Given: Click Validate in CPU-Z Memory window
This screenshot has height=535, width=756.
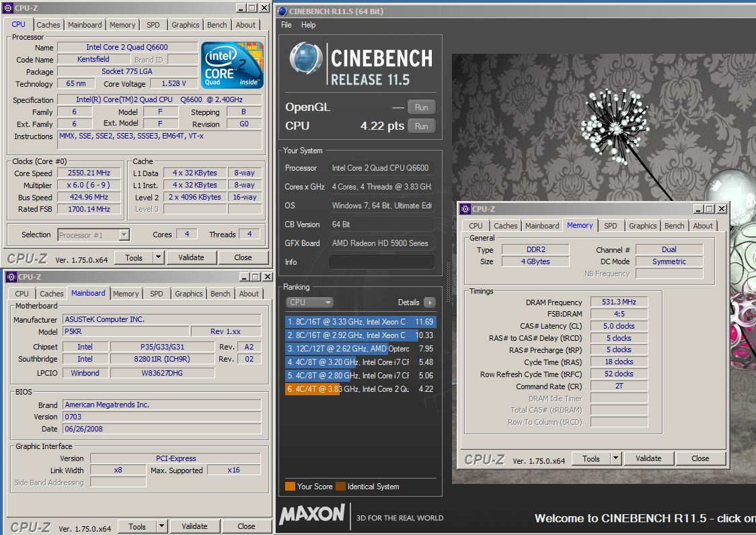Looking at the screenshot, I should 648,458.
